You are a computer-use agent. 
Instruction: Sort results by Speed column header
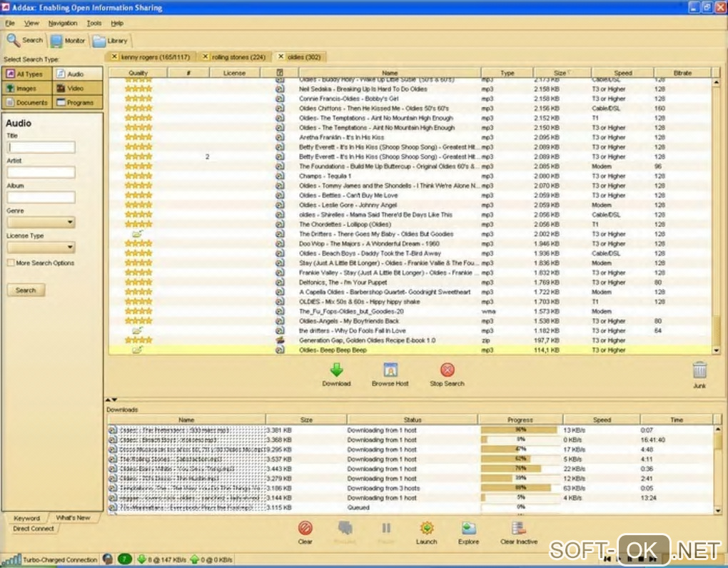[622, 73]
